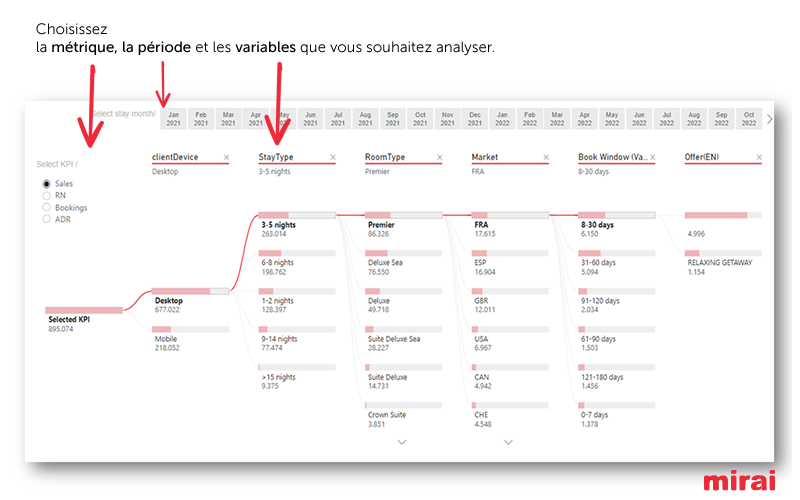The width and height of the screenshot is (800, 500).
Task: Select the 9-14 nights stay type node
Action: 297,329
